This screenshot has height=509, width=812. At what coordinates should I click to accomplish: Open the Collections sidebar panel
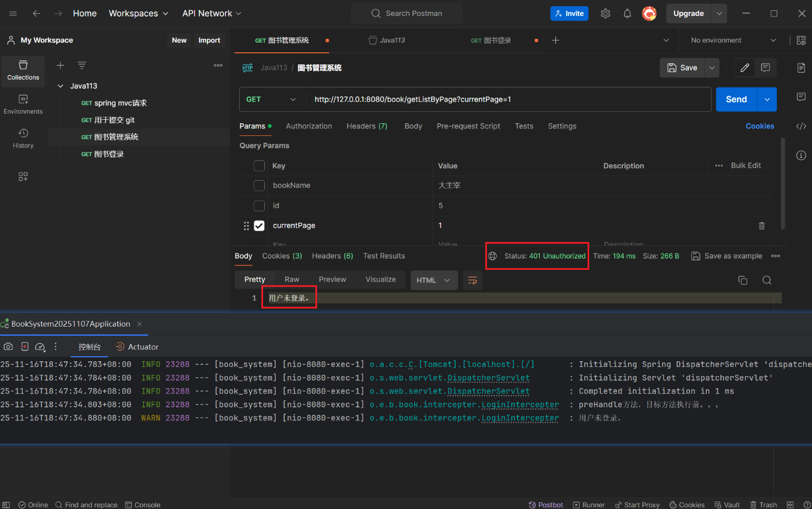click(23, 70)
